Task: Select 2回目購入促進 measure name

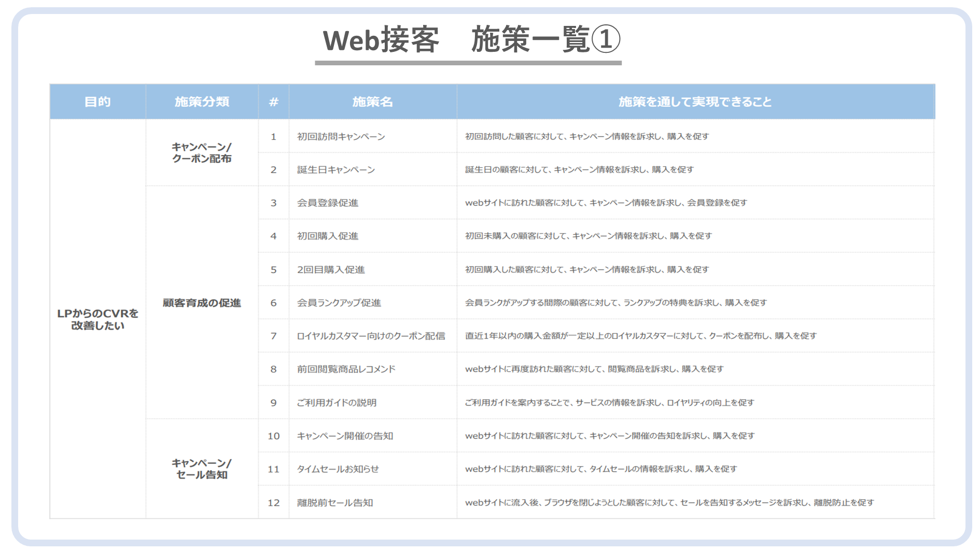Action: click(x=331, y=270)
